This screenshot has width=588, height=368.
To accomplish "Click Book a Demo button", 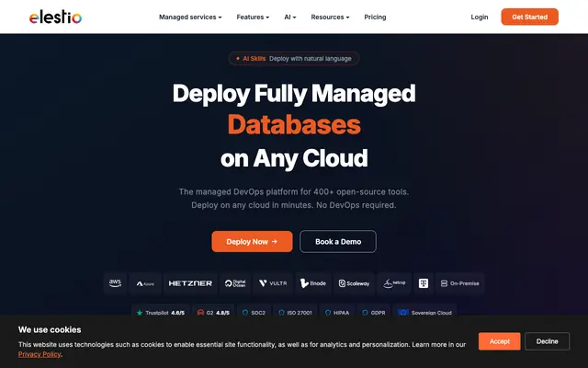I will point(338,241).
